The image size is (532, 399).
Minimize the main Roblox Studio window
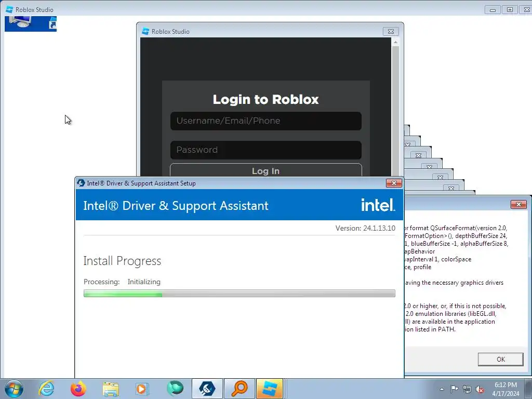coord(493,9)
